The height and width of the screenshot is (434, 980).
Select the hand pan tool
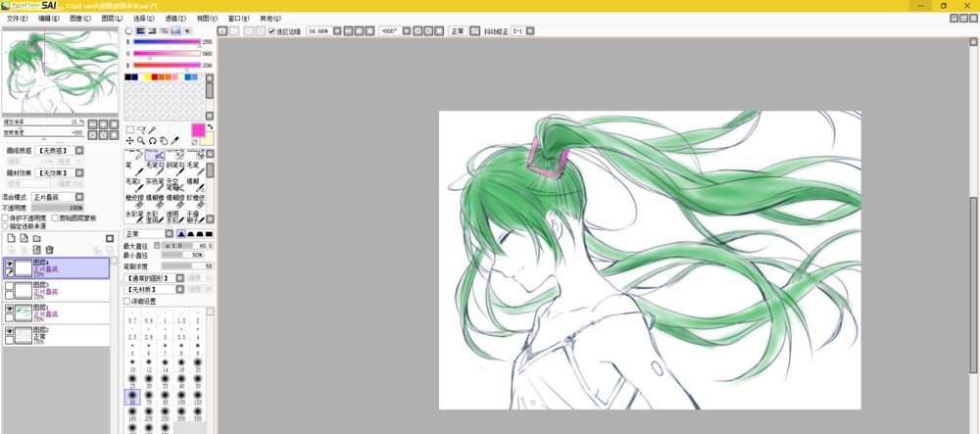click(x=163, y=141)
